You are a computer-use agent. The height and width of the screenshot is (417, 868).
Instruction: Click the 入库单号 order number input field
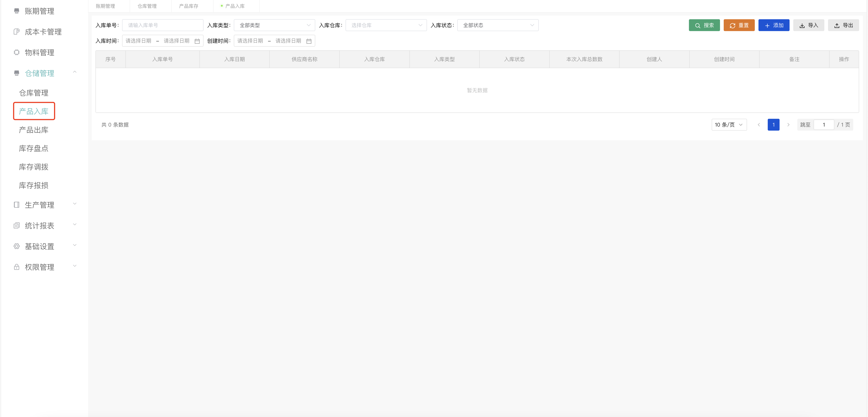click(163, 25)
